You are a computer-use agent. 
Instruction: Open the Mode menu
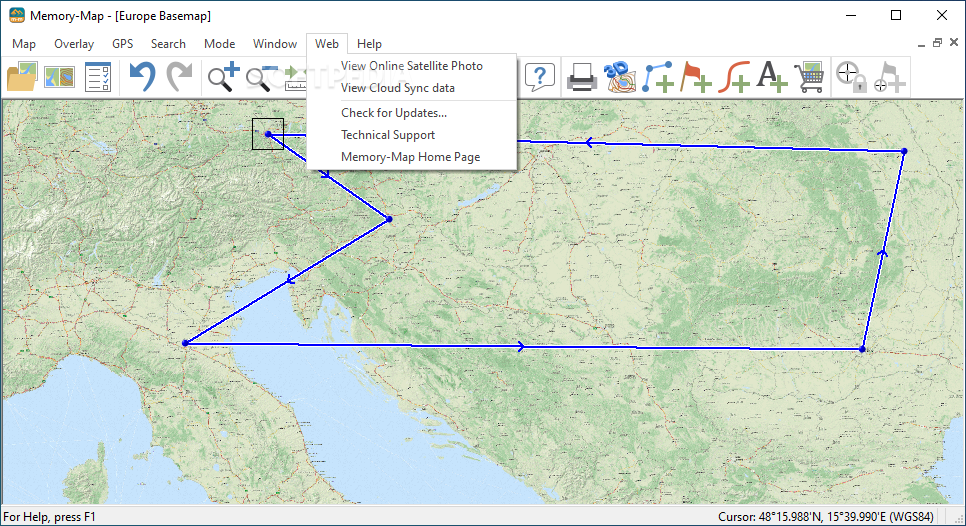219,44
